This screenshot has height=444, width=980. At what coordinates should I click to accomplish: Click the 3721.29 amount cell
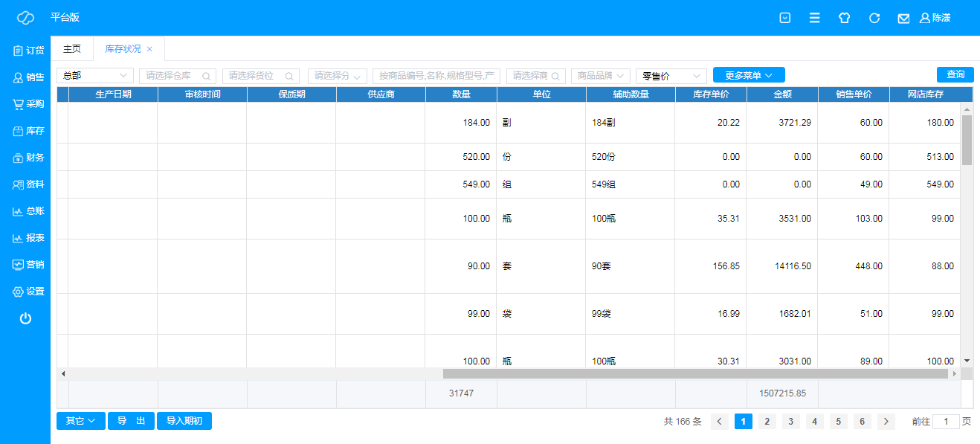coord(782,123)
